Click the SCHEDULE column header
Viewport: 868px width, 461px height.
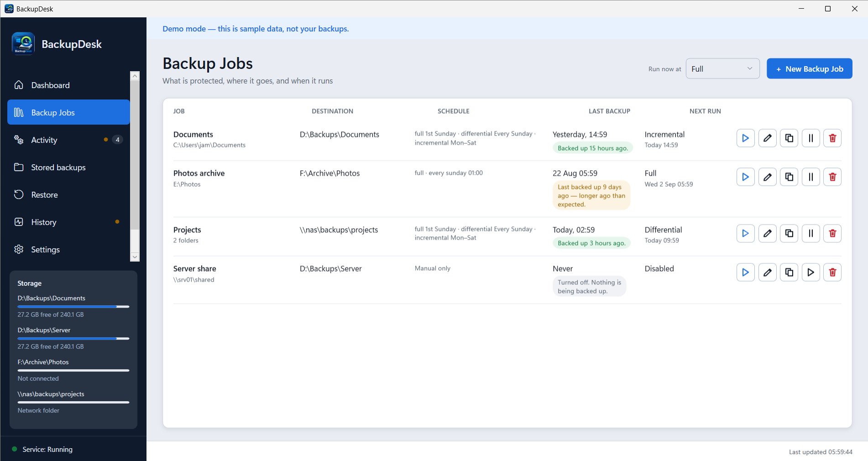pos(453,111)
